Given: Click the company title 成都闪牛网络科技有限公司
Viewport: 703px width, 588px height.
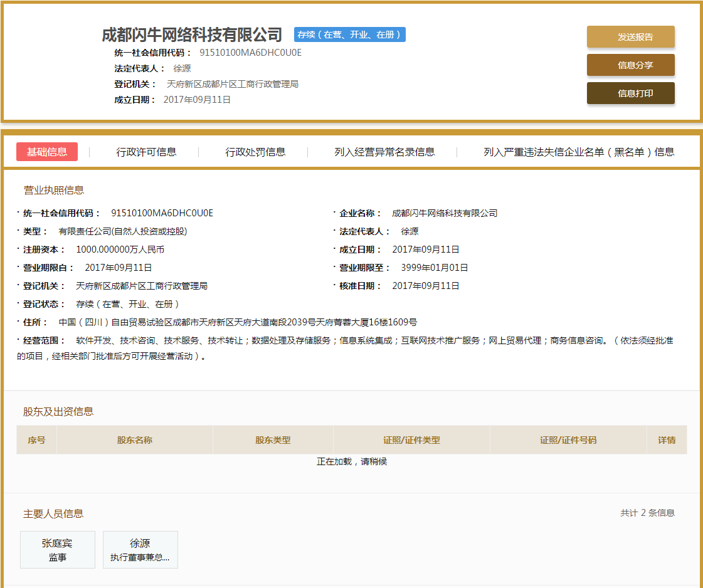Looking at the screenshot, I should click(192, 34).
